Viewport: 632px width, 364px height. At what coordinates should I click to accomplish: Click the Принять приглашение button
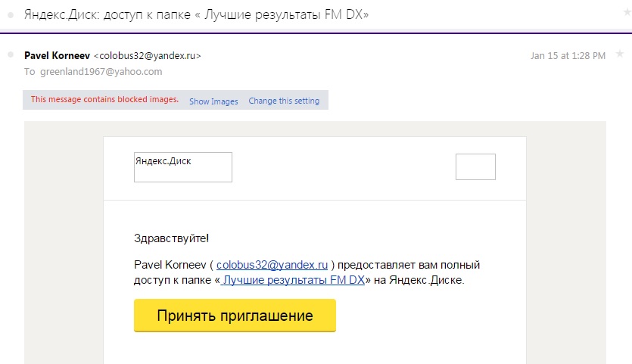click(235, 316)
